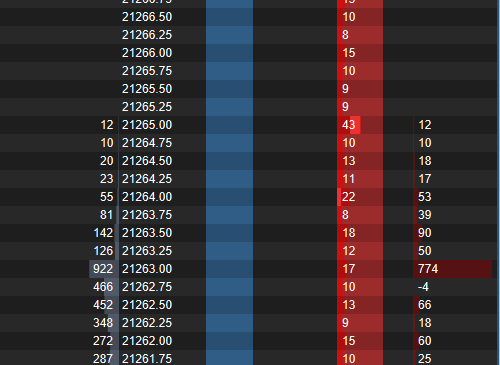Image resolution: width=500 pixels, height=365 pixels.
Task: Click the 90 value at 21263.50
Action: 425,233
